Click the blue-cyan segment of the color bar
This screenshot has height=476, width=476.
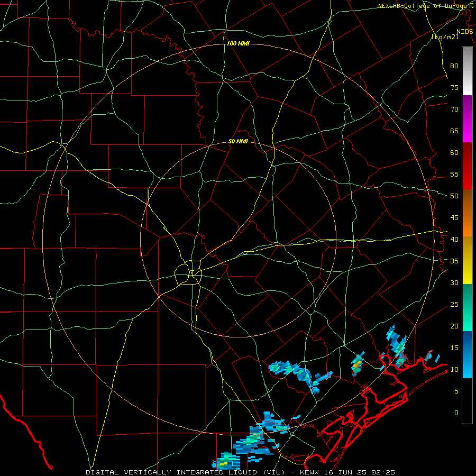tap(467, 354)
